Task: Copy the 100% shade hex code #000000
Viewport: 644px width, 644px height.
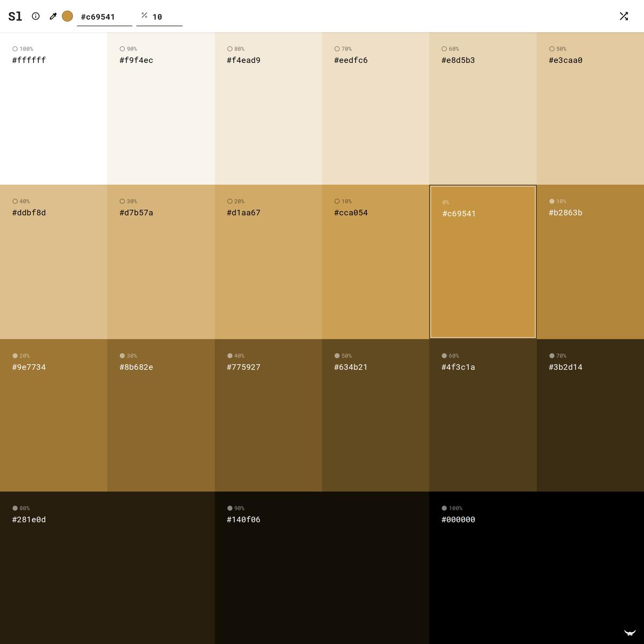Action: pyautogui.click(x=458, y=519)
